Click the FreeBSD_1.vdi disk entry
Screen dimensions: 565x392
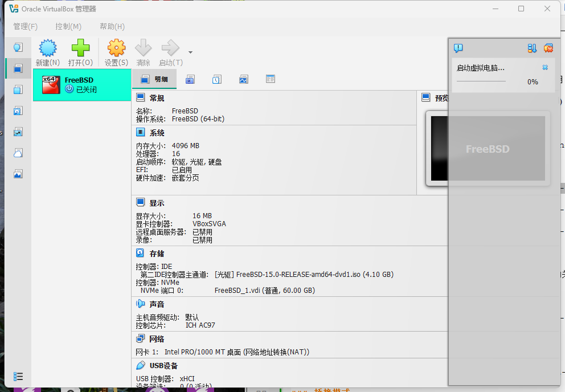265,291
